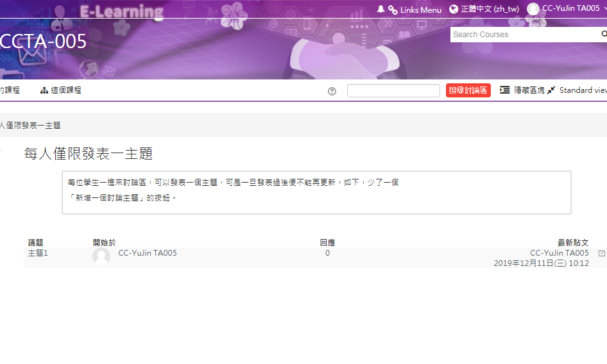Toggle the envelope subscribe icon on 主題1 row

[x=601, y=254]
